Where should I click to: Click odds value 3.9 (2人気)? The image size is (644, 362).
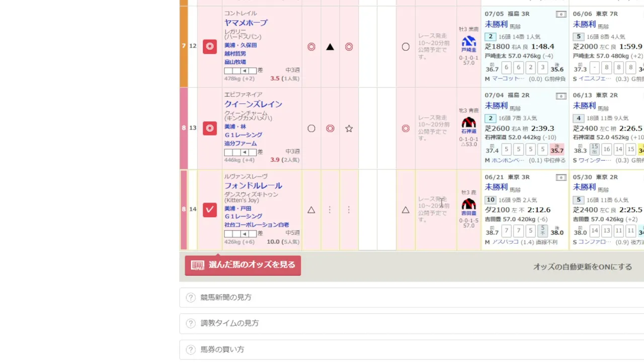coord(285,160)
